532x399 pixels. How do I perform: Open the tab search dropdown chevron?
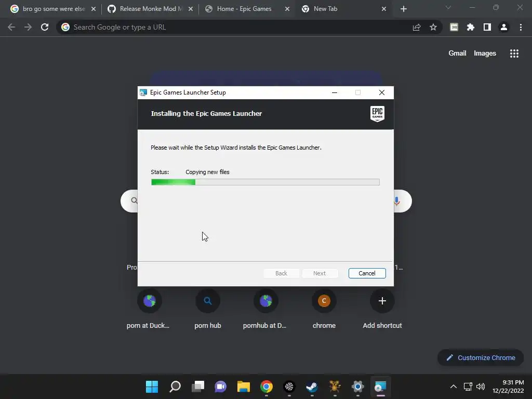coord(448,7)
